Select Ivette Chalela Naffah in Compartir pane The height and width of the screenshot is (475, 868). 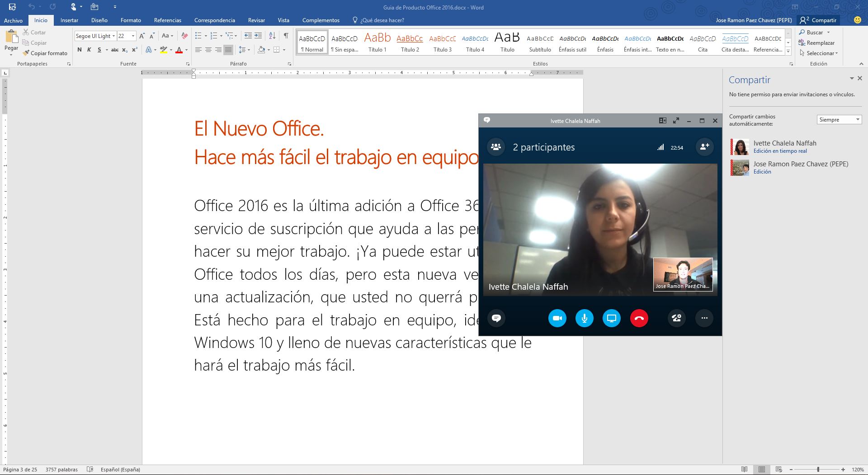tap(795, 146)
